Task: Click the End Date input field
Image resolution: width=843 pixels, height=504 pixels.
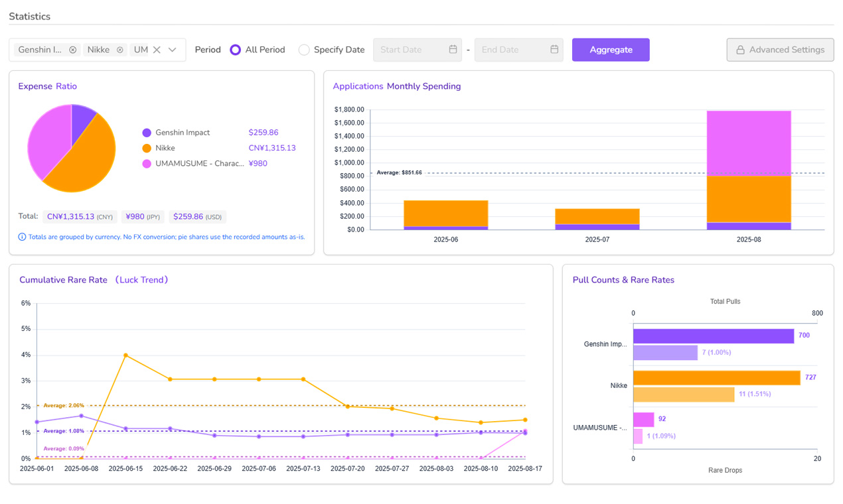Action: coord(519,50)
